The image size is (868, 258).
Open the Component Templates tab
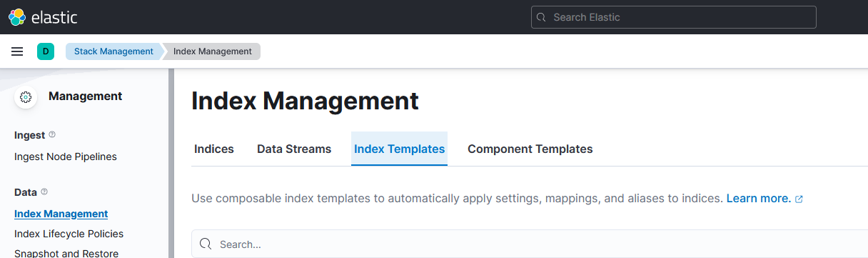[530, 149]
